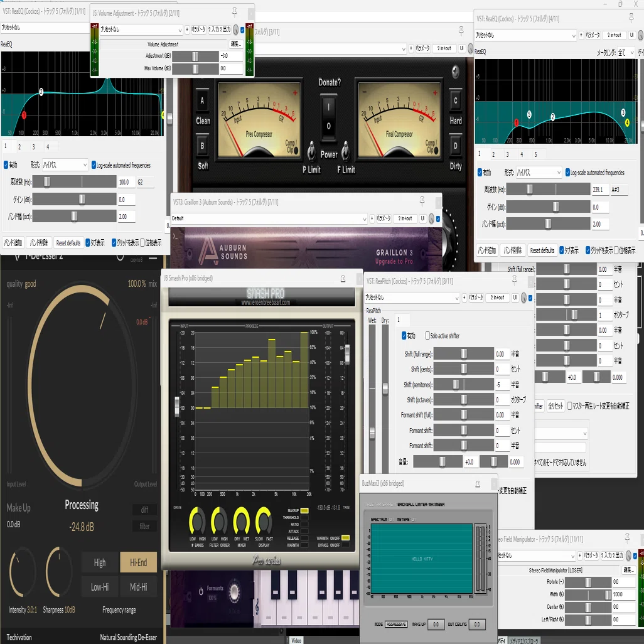Turn the Intensity knob in De-Esser

tap(21, 572)
